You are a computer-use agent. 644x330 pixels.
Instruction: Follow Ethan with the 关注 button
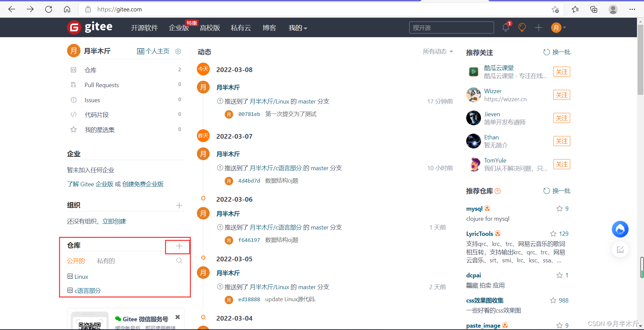[x=562, y=141]
